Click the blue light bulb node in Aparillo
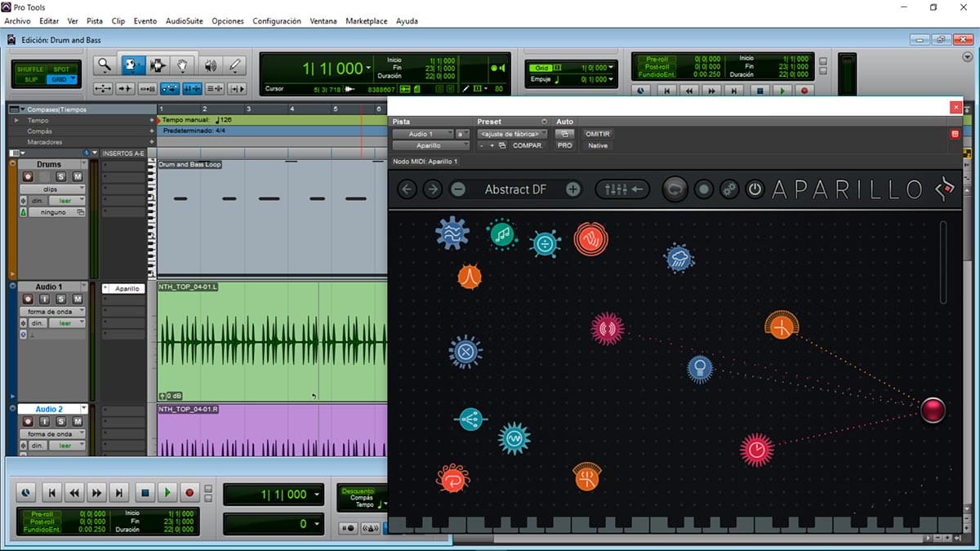Screen dimensions: 980x551 pyautogui.click(x=699, y=369)
